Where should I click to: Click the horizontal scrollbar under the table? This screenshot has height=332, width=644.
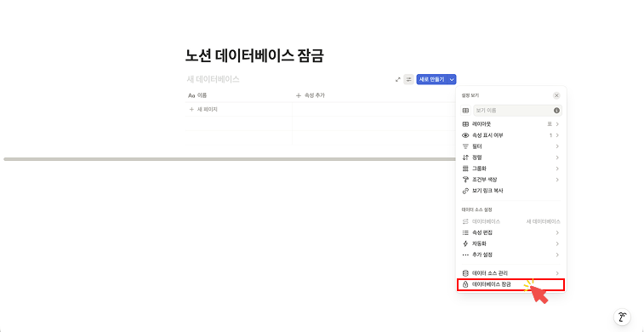coord(230,159)
